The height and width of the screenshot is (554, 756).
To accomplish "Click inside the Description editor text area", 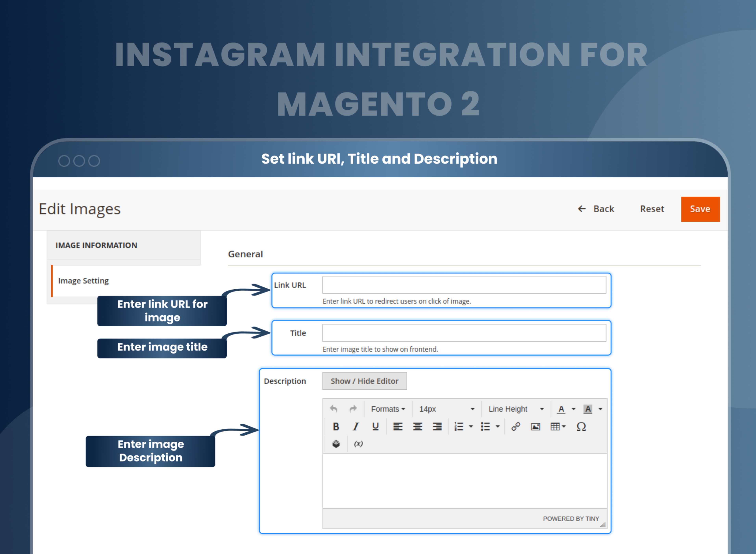I will (465, 481).
